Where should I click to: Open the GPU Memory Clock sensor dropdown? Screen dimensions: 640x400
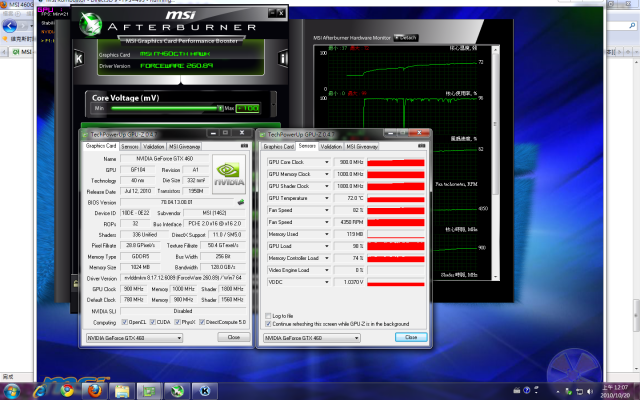coord(327,174)
